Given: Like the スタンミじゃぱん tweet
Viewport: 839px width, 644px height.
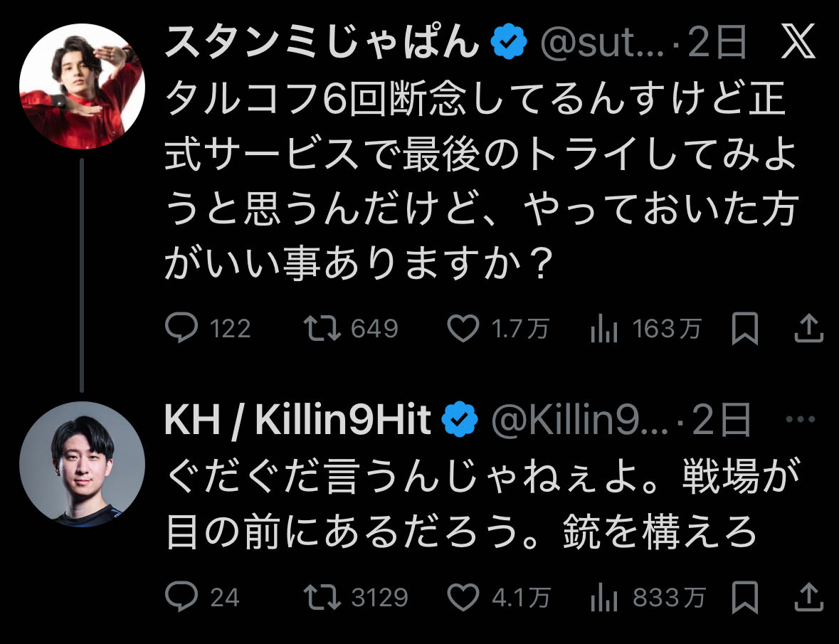Looking at the screenshot, I should pos(463,328).
